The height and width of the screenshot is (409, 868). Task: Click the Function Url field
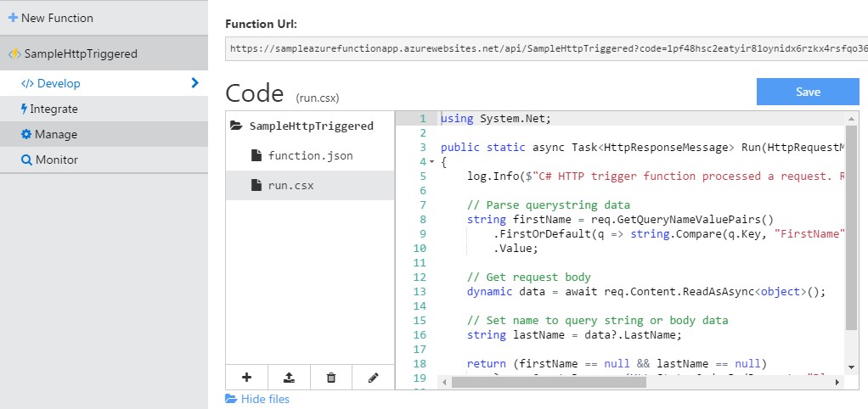pos(546,48)
